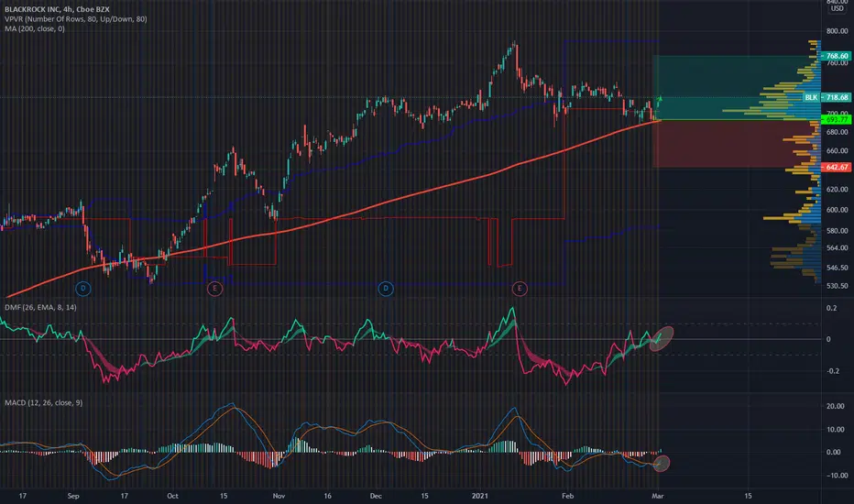Click the Sep label on time axis

click(x=73, y=496)
